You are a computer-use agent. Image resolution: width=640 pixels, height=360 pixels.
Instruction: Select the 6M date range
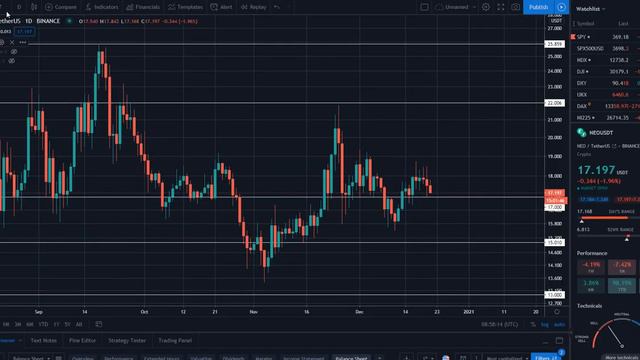(x=30, y=324)
